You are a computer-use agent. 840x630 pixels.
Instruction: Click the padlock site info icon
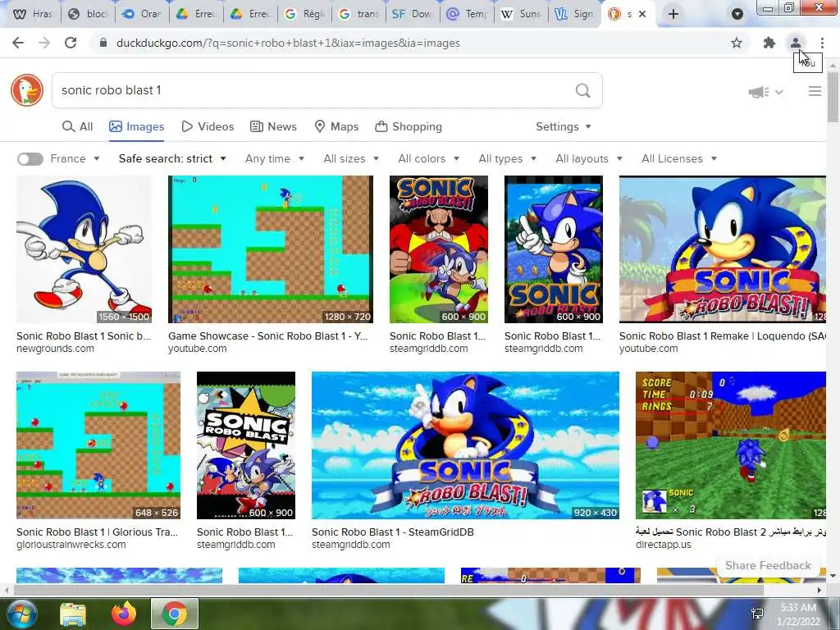coord(103,43)
